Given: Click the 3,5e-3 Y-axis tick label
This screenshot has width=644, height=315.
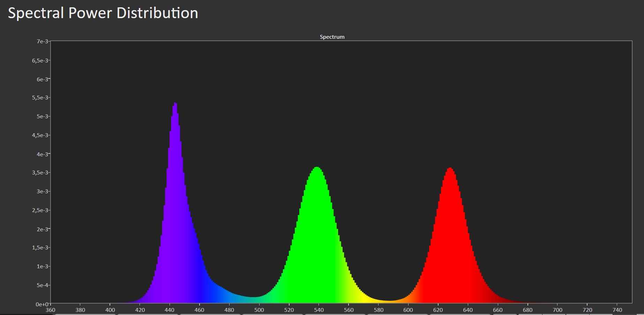Looking at the screenshot, I should 40,173.
